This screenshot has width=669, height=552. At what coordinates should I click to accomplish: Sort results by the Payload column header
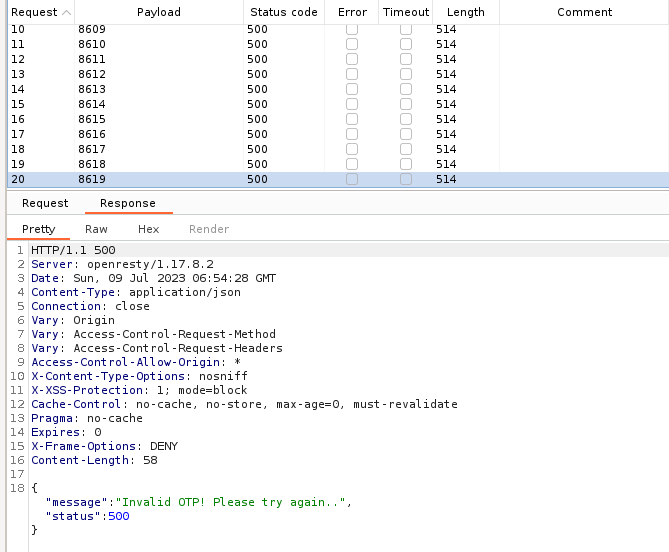[x=159, y=12]
